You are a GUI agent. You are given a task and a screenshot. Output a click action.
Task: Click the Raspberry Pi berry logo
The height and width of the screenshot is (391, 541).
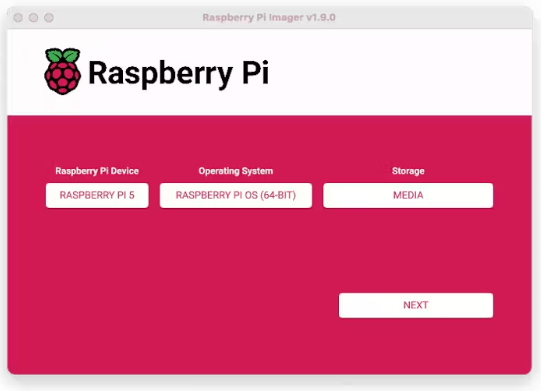tap(63, 71)
